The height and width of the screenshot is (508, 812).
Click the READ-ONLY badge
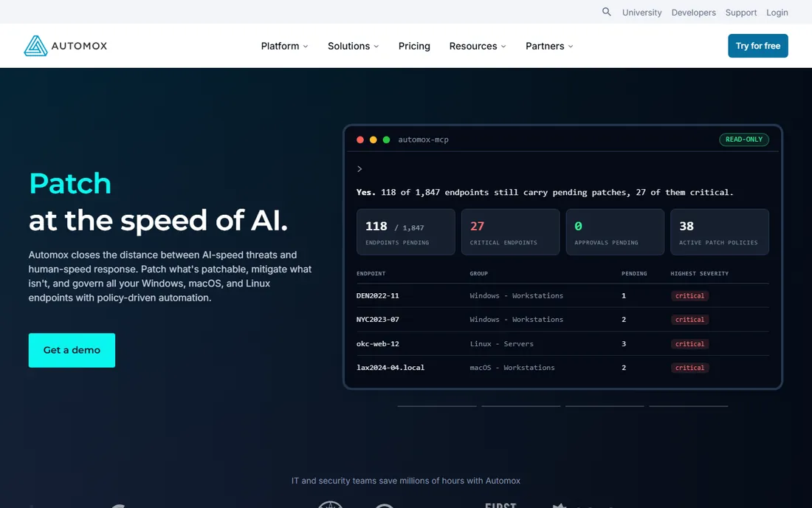(743, 140)
